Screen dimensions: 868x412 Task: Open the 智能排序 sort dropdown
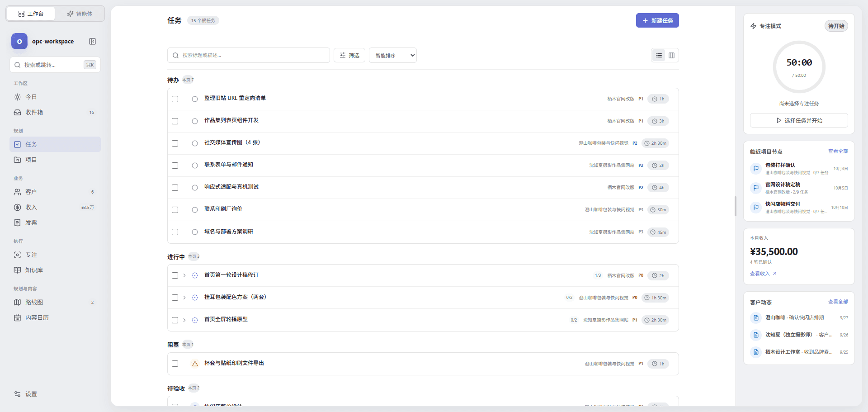pyautogui.click(x=392, y=56)
